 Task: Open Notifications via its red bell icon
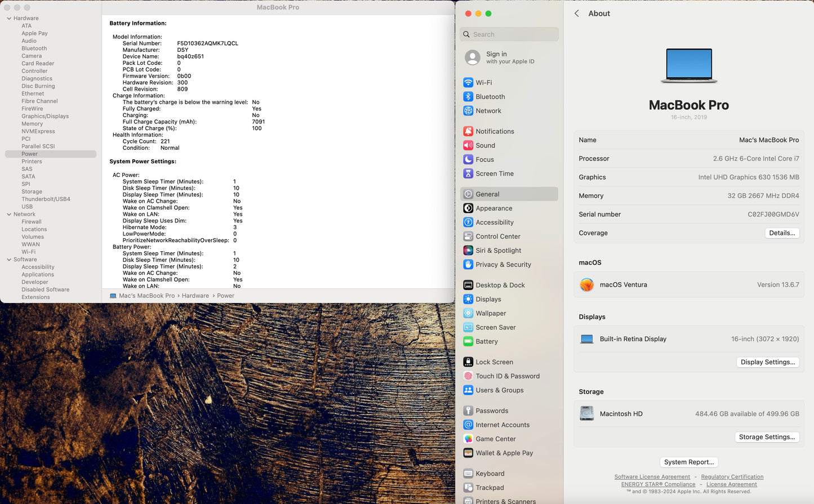[x=468, y=131]
